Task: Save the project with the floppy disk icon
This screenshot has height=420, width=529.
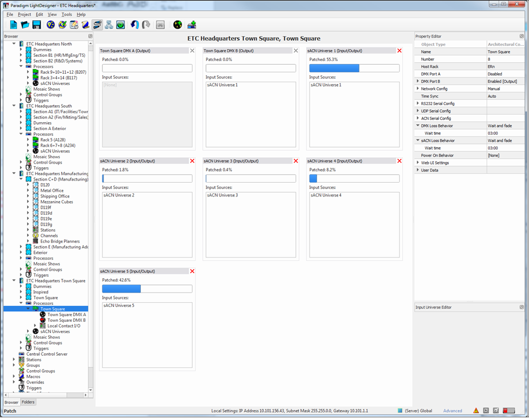Action: (37, 24)
